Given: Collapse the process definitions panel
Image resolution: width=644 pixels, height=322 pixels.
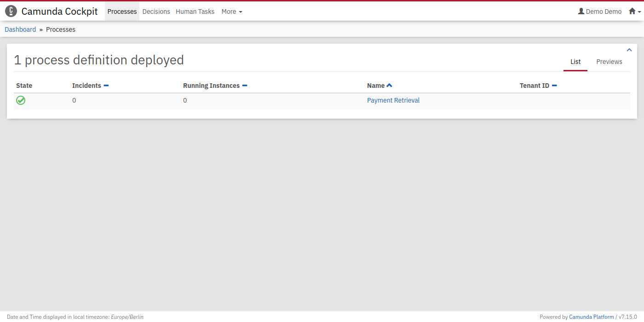Looking at the screenshot, I should point(629,50).
